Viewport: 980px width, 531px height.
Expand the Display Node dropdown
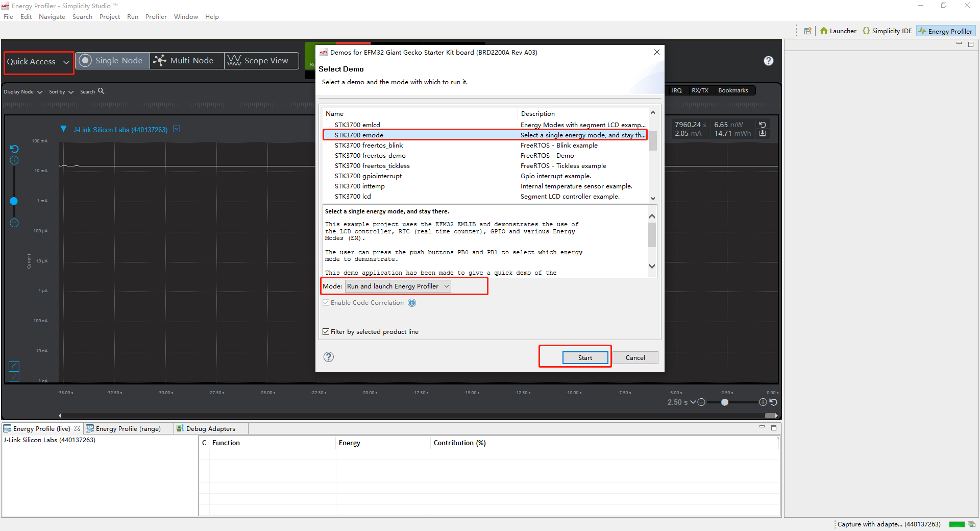tap(23, 92)
